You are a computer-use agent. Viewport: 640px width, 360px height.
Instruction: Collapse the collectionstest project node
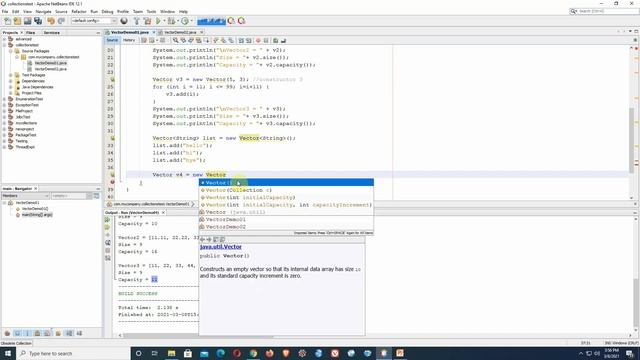point(4,45)
